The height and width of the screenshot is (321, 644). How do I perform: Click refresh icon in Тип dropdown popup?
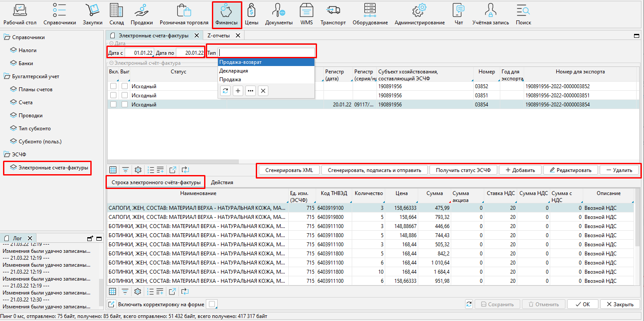coord(225,91)
